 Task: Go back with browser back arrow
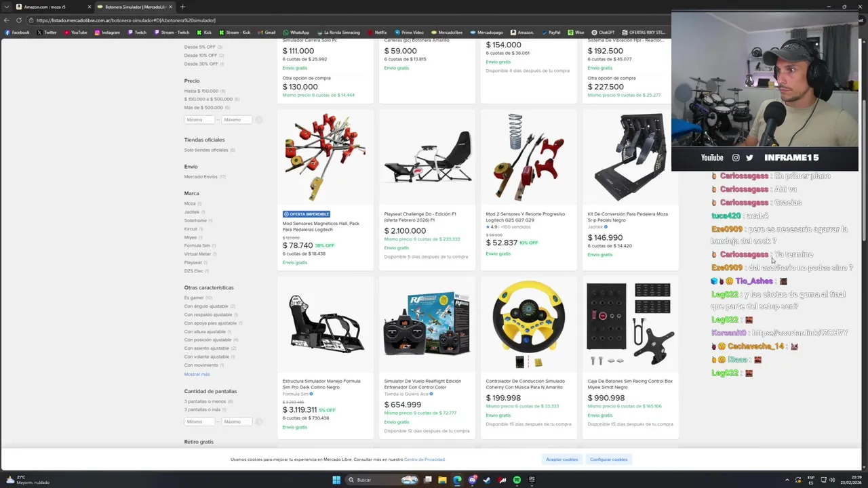coord(7,20)
